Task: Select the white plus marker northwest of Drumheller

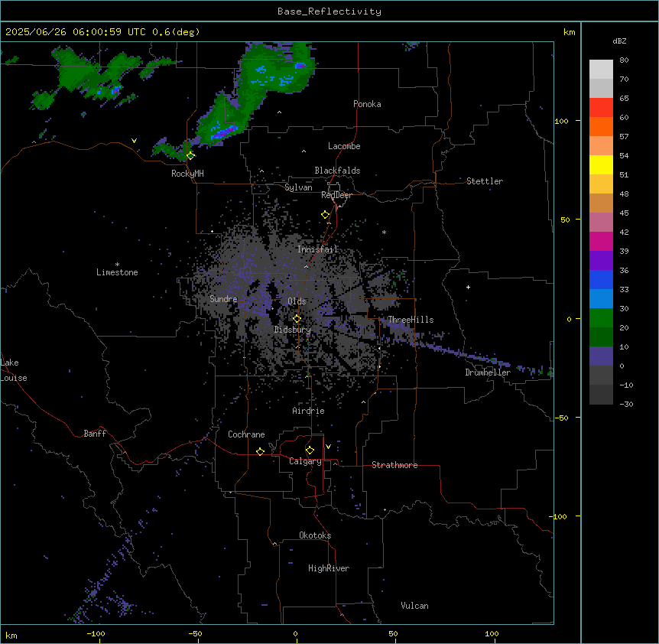Action: tap(468, 287)
